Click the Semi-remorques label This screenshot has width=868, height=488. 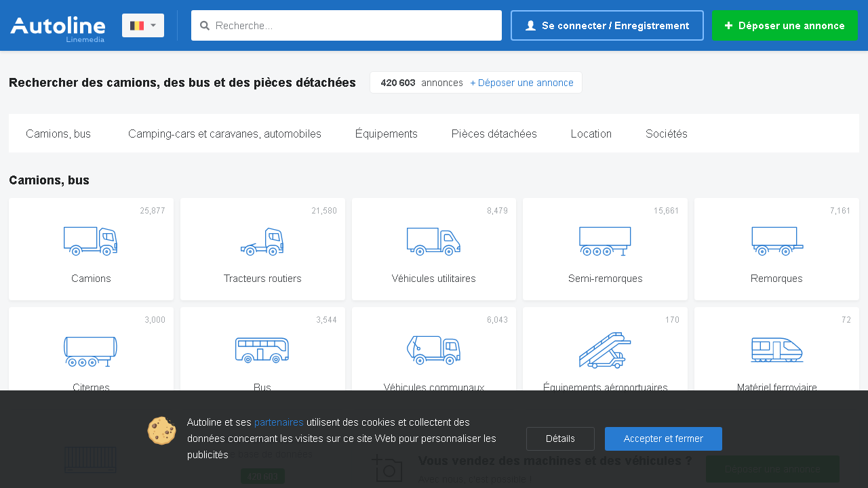point(605,279)
